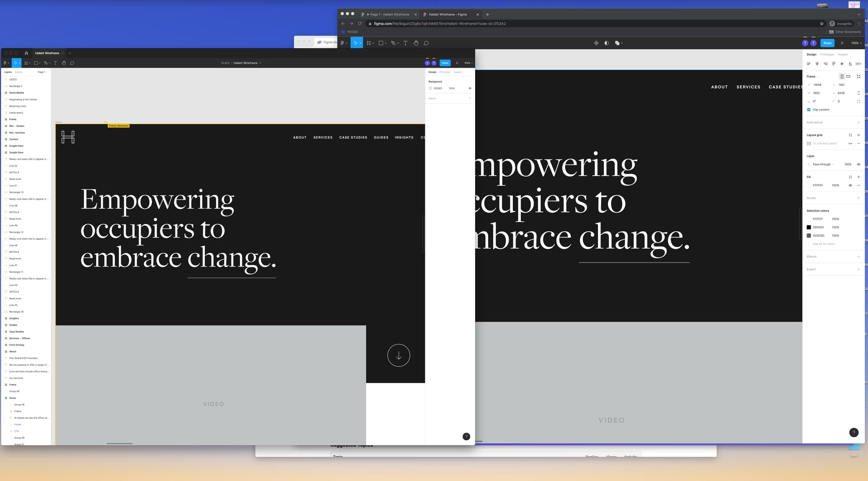
Task: Open Prototype tab in desktop Figma right panel
Action: (445, 72)
